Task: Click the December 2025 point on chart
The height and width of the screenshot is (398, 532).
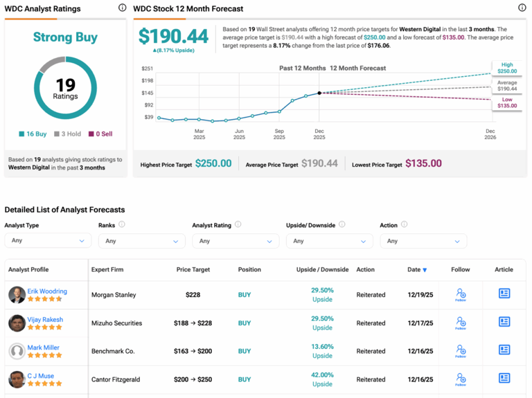Action: point(319,93)
